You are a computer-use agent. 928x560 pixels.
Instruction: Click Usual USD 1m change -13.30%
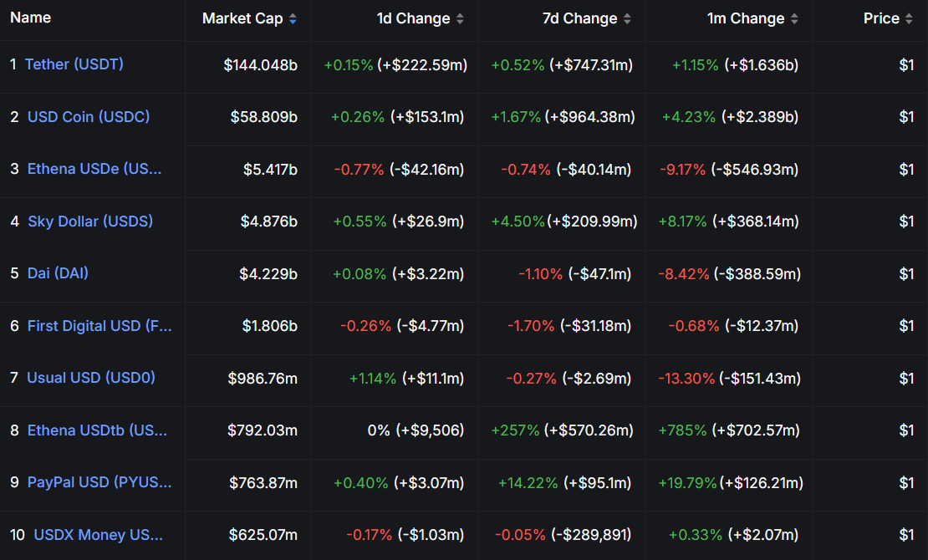pyautogui.click(x=686, y=379)
